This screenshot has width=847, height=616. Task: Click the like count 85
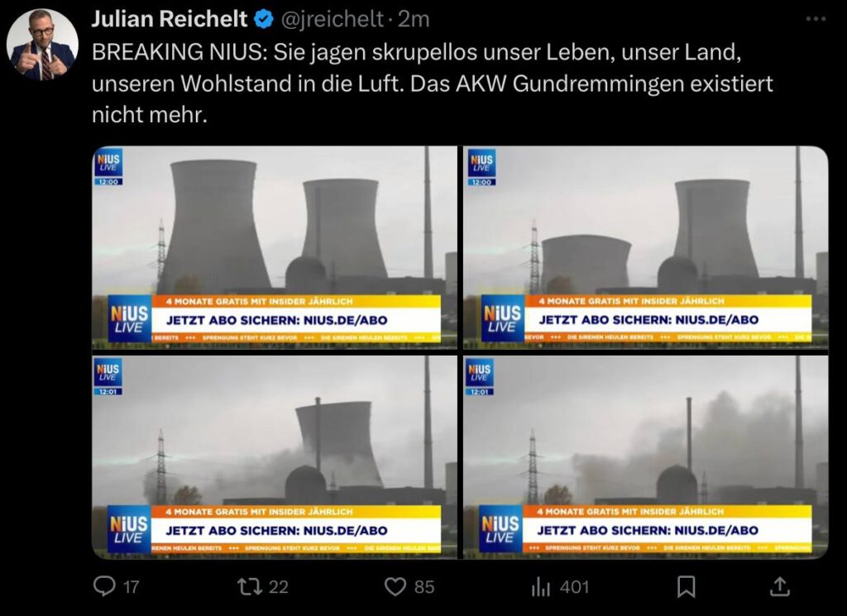tap(424, 587)
